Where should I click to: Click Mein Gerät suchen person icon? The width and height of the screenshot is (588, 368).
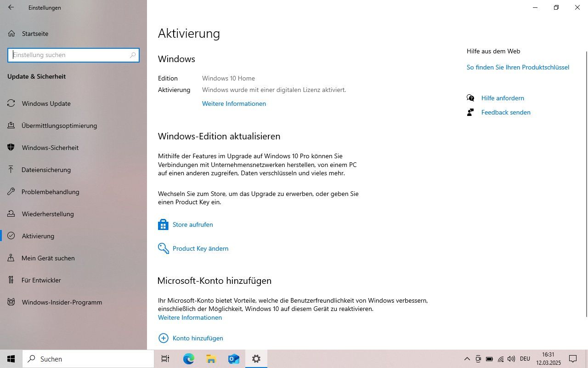coord(11,258)
